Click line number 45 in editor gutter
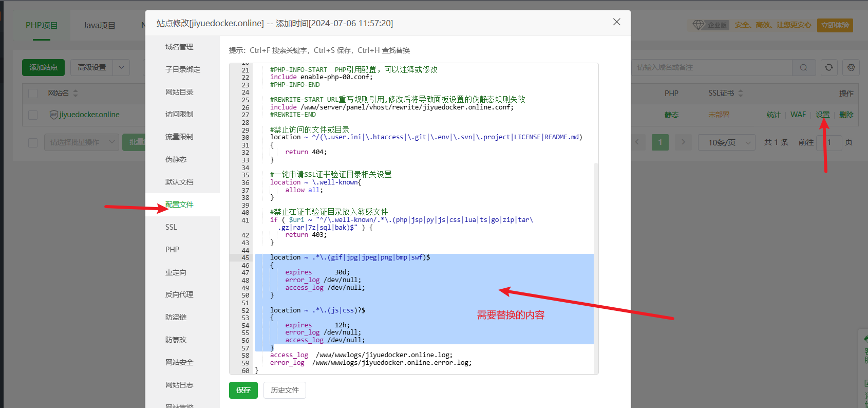This screenshot has height=408, width=868. tap(246, 257)
